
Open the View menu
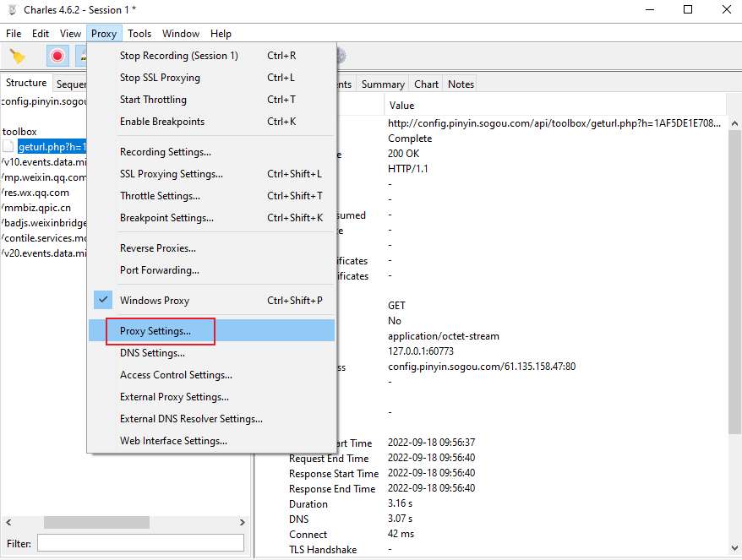70,34
